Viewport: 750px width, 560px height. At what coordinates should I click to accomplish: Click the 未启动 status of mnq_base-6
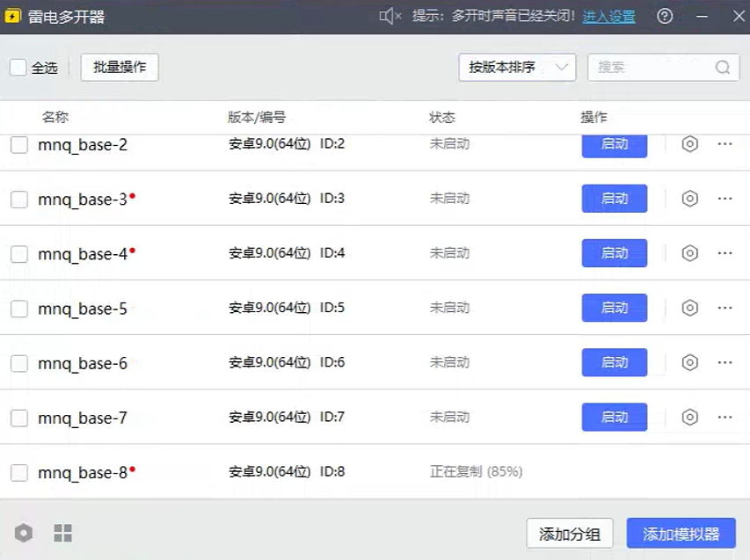click(x=449, y=362)
